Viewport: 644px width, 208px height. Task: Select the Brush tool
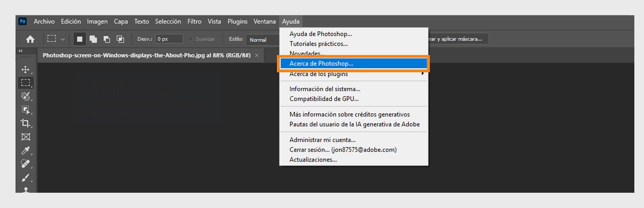[26, 177]
